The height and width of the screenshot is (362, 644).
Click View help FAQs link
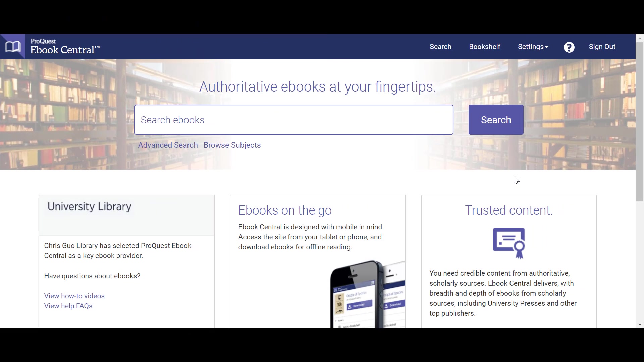click(x=68, y=306)
